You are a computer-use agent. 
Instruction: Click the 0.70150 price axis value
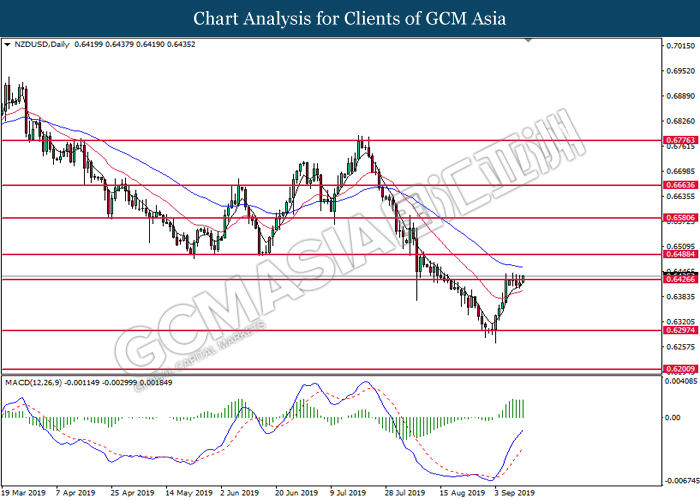[680, 46]
